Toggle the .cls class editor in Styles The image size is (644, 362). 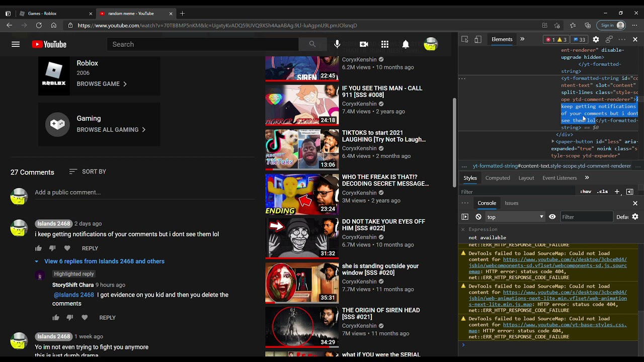(x=602, y=192)
